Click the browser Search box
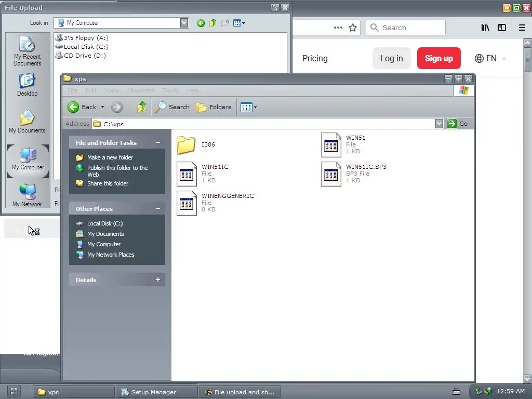This screenshot has width=532, height=399. pyautogui.click(x=405, y=28)
